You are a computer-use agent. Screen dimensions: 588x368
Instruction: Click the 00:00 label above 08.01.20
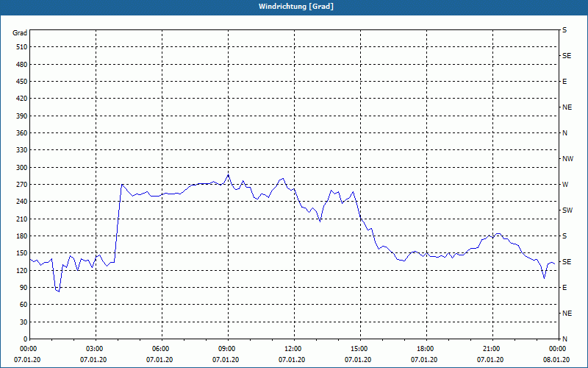(558, 349)
